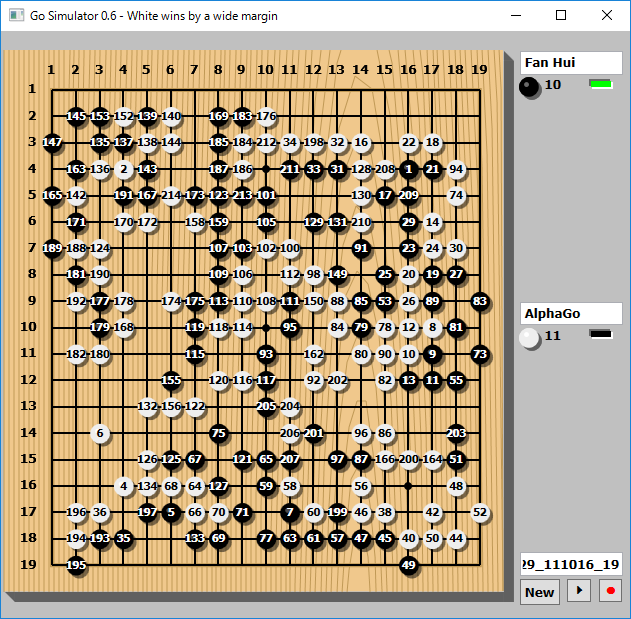This screenshot has width=631, height=619.
Task: Click the Go Simulator app icon in title bar
Action: (x=16, y=16)
